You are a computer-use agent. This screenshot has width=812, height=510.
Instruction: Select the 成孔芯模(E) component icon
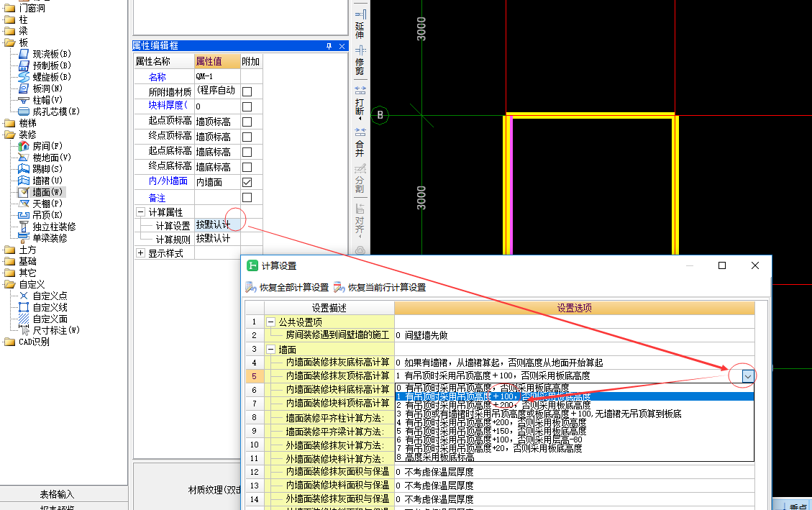pos(24,111)
